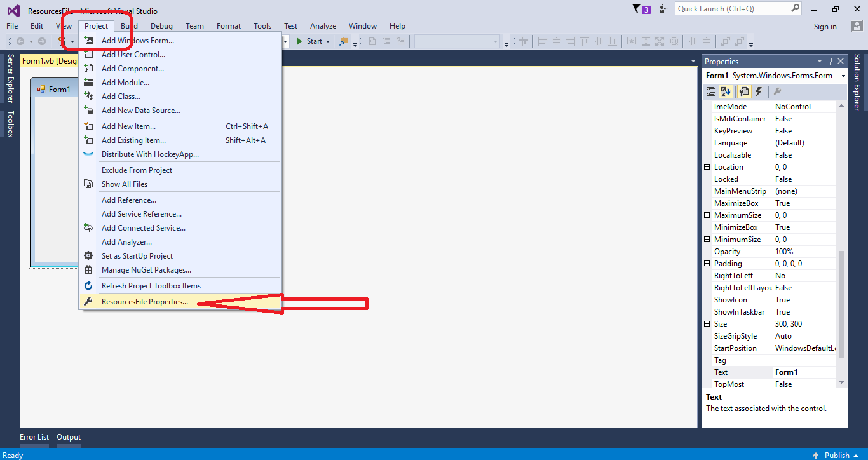The height and width of the screenshot is (460, 868).
Task: Click the Align Rights layout icon
Action: tap(571, 41)
